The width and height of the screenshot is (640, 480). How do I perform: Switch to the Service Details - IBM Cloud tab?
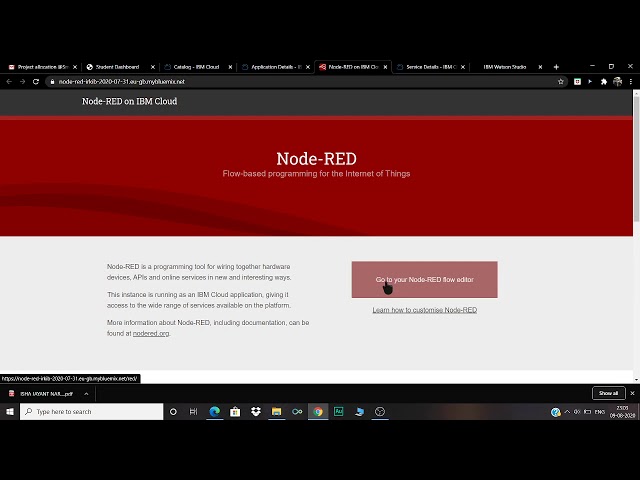point(429,67)
